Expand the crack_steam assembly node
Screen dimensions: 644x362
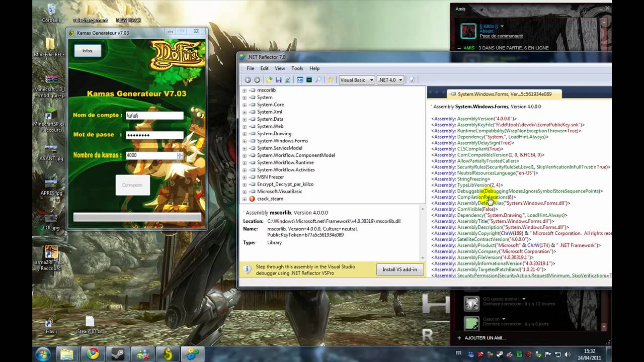point(245,199)
